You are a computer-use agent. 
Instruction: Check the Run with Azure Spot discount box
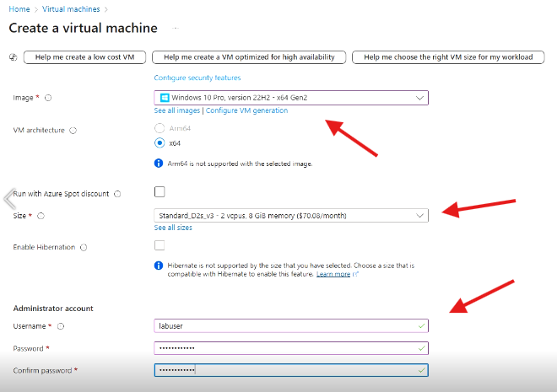(x=160, y=191)
